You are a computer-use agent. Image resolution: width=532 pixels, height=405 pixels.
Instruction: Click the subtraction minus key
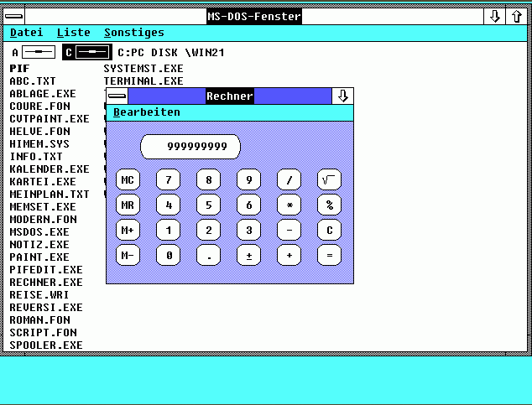click(x=289, y=230)
